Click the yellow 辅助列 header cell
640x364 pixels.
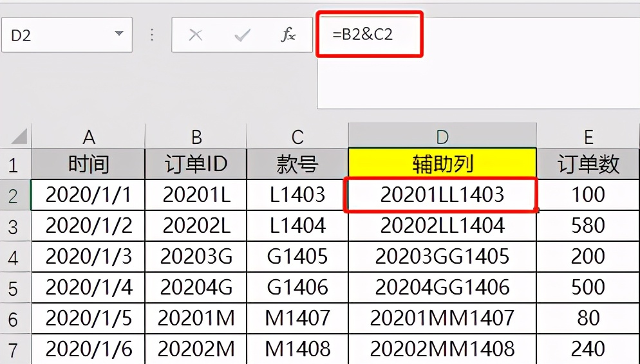point(442,164)
